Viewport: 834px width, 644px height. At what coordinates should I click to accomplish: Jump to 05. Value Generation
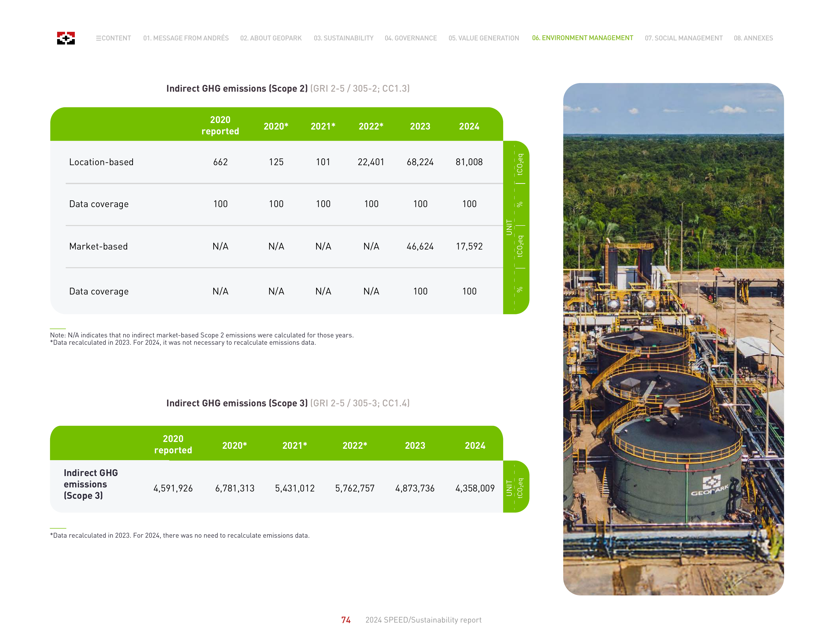483,38
